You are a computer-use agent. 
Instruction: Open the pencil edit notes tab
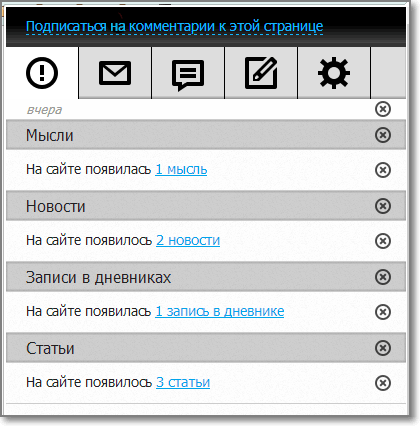[x=261, y=73]
